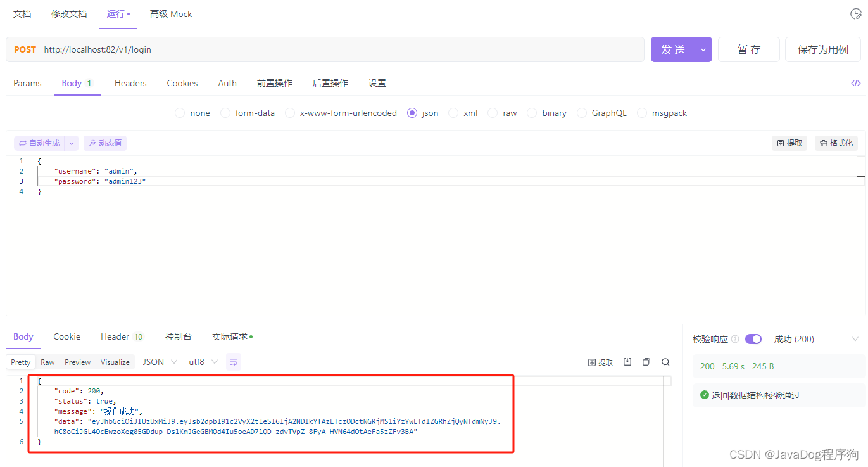Expand the 自动生成 dropdown arrow
Image resolution: width=868 pixels, height=467 pixels.
pyautogui.click(x=72, y=143)
